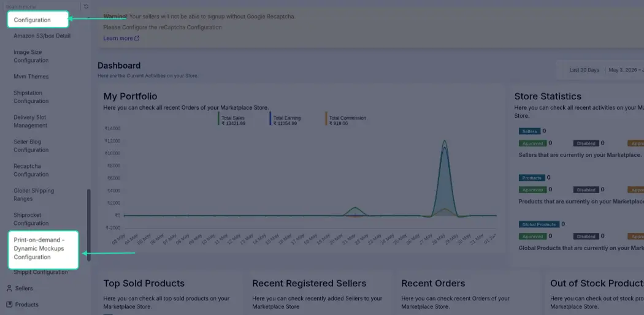
Task: Click the refresh icon beside search menu
Action: (x=86, y=7)
